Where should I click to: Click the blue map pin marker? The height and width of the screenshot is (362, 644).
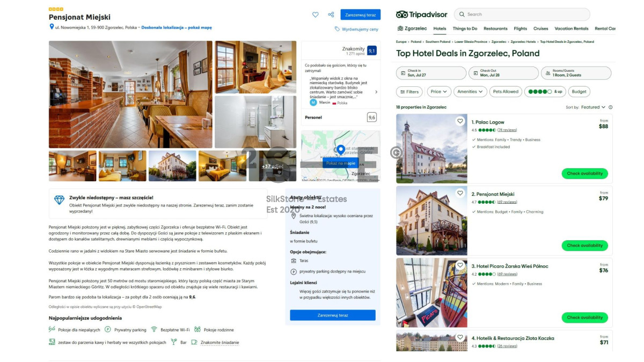tap(340, 150)
